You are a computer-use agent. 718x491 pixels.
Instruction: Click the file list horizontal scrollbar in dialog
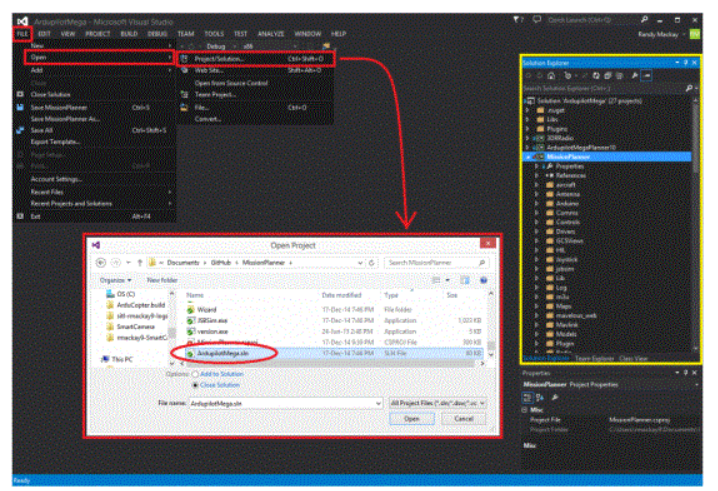tap(330, 364)
